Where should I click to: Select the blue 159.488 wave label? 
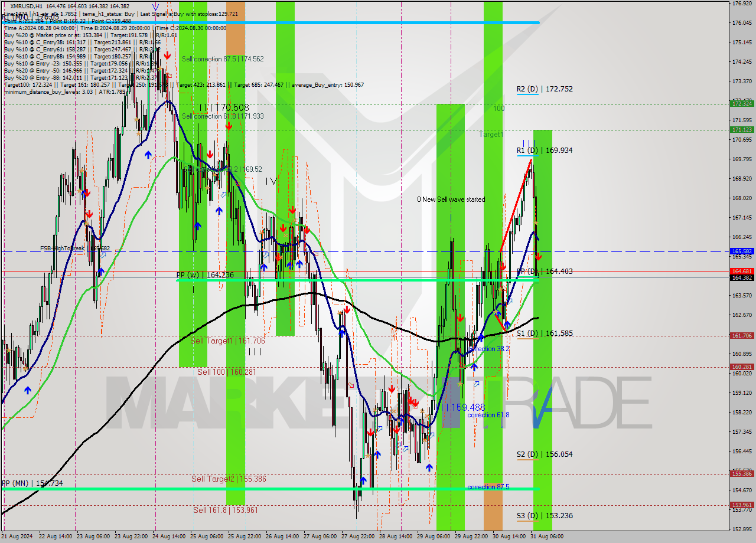[462, 407]
